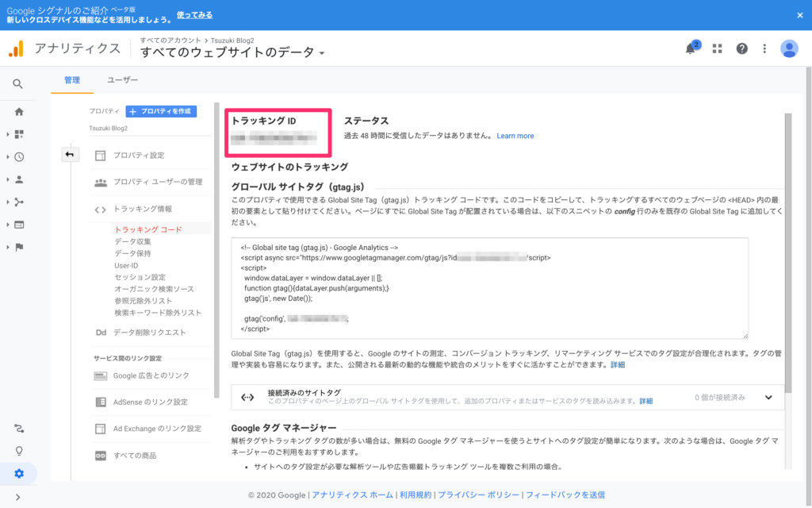Open データ削除リクエスト
This screenshot has width=812, height=508.
[x=150, y=333]
